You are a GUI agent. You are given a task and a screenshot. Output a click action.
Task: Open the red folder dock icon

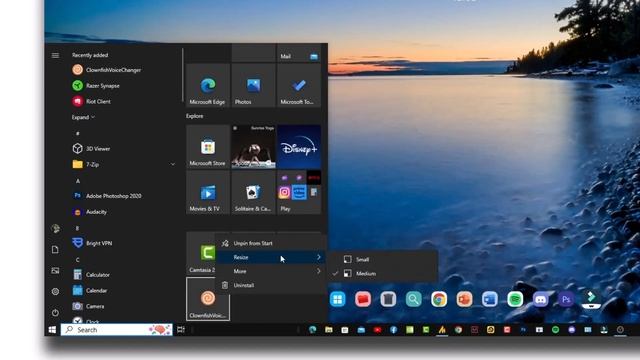363,299
